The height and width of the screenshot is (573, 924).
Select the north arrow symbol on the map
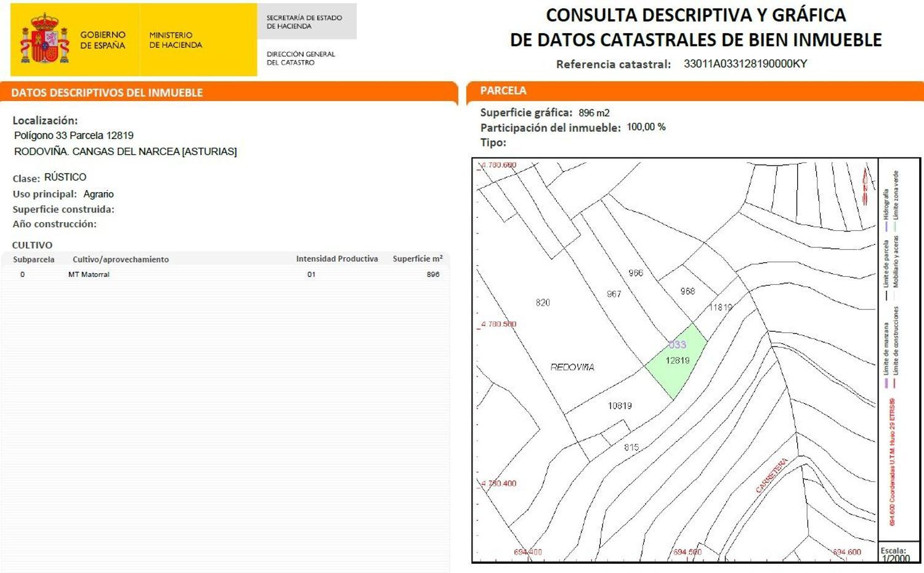pos(865,182)
